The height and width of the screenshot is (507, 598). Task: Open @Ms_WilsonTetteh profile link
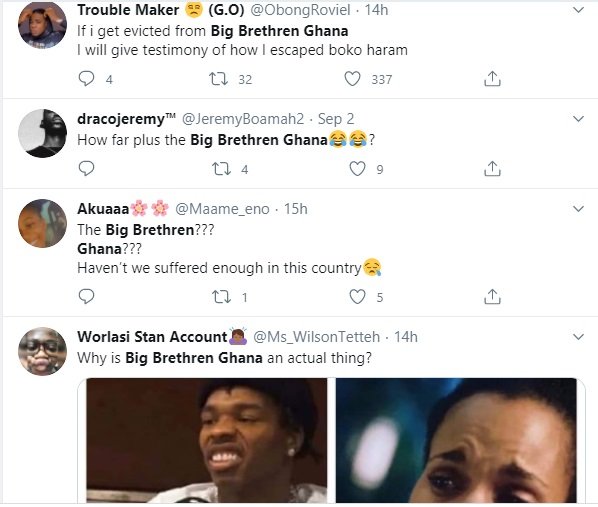click(x=317, y=337)
